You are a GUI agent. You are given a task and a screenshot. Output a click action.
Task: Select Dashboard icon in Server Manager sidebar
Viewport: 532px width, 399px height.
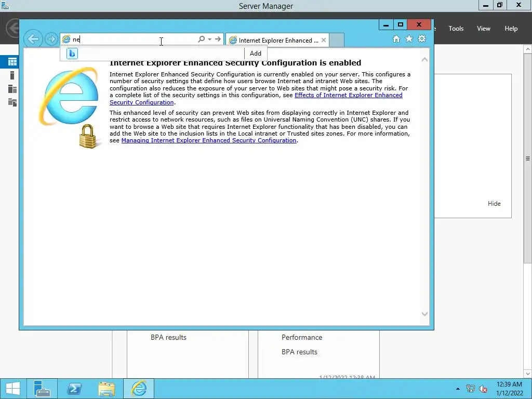12,62
